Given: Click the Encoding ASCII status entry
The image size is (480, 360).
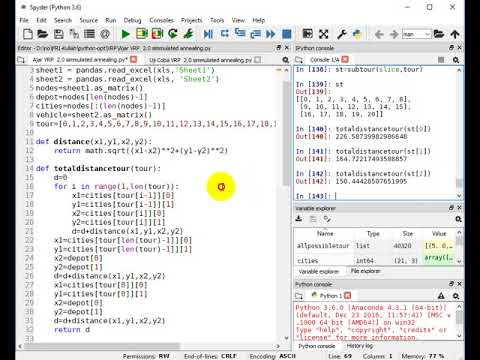Looking at the screenshot, I should [272, 356].
